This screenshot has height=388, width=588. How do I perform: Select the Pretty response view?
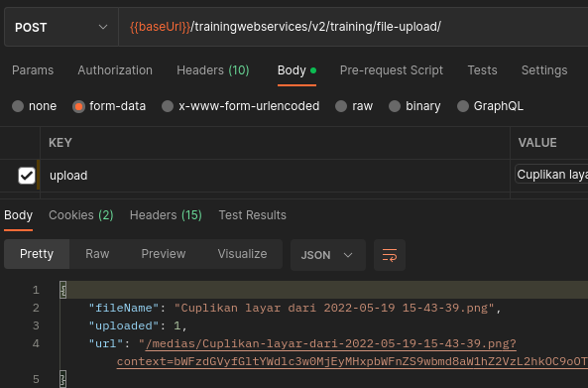click(37, 254)
